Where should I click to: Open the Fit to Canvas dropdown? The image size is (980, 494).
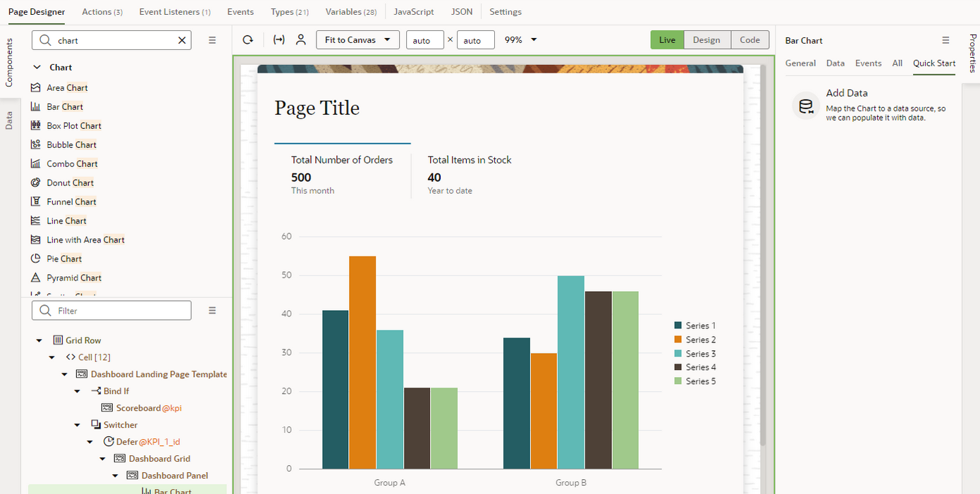[357, 39]
